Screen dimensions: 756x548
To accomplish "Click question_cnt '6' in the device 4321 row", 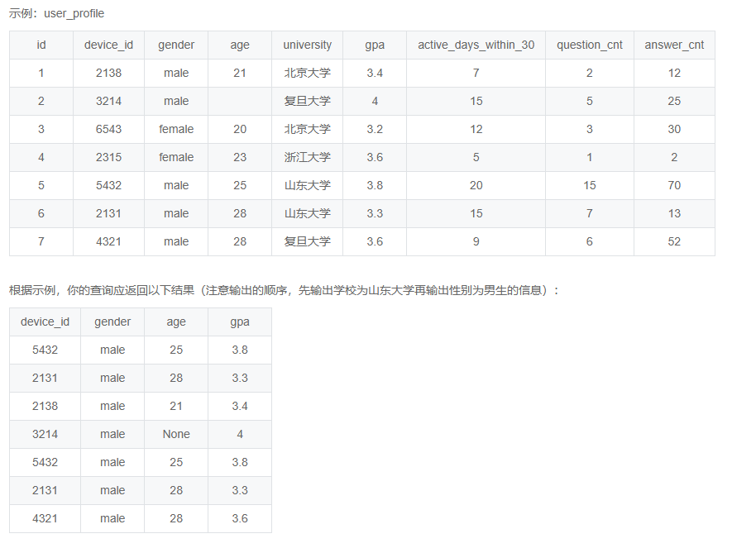I will point(589,241).
